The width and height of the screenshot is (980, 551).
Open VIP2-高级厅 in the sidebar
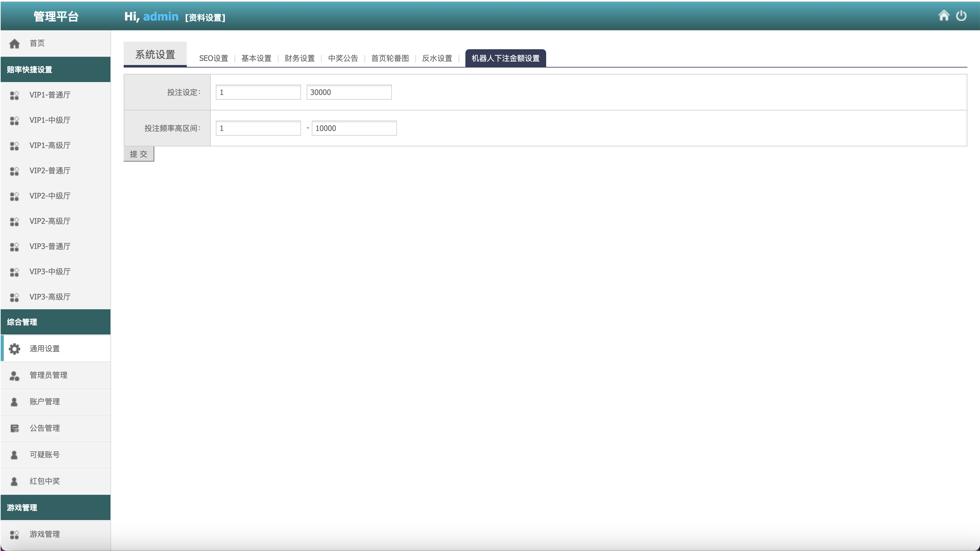[x=50, y=221]
